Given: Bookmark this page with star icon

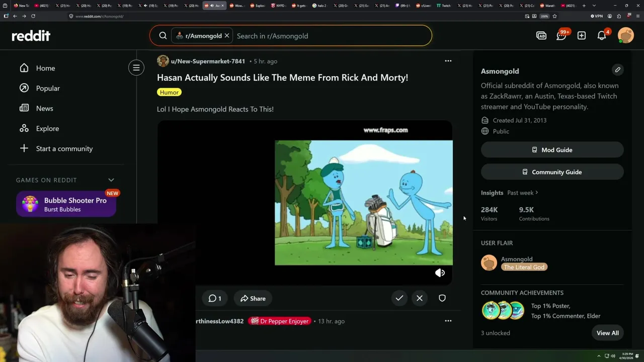Looking at the screenshot, I should [x=554, y=16].
